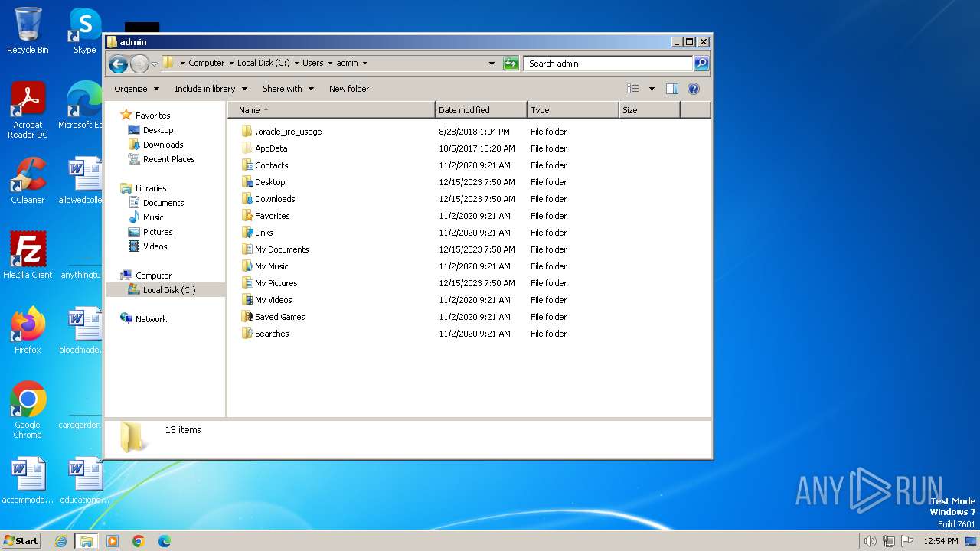Screen dimensions: 980x551
Task: Open Explorer Help question-mark icon
Action: coord(694,89)
